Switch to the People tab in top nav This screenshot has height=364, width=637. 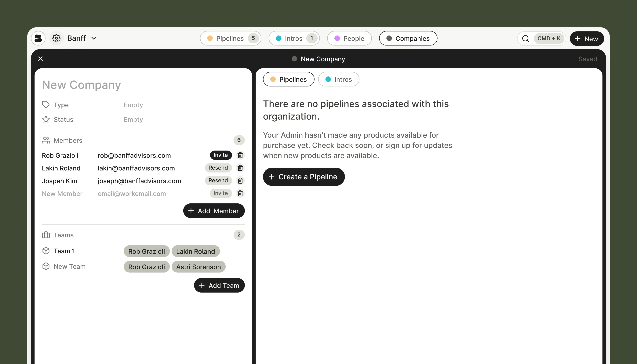pos(349,38)
